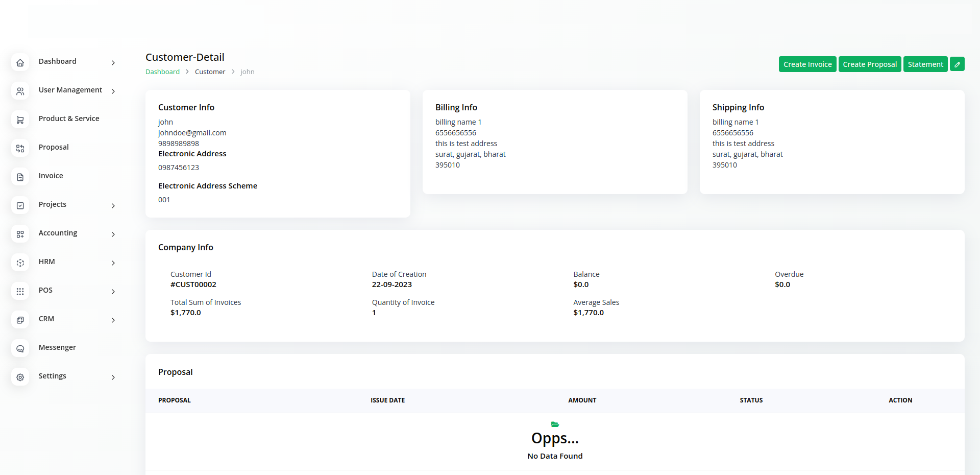
Task: Select Product & Service in sidebar
Action: 69,118
